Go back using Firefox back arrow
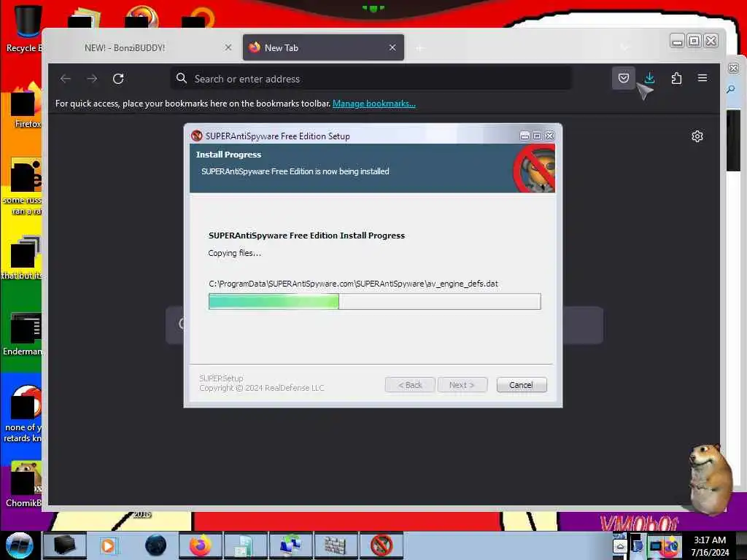The height and width of the screenshot is (560, 747). tap(66, 79)
